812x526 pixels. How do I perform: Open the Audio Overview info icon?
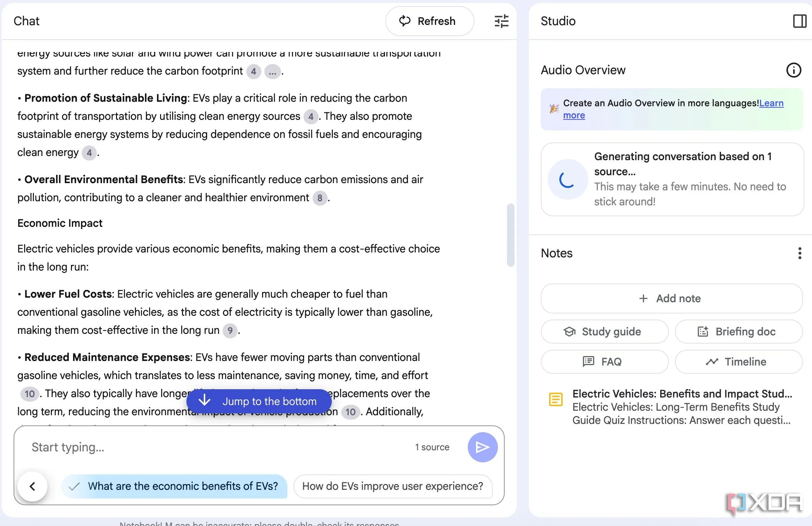coord(794,70)
